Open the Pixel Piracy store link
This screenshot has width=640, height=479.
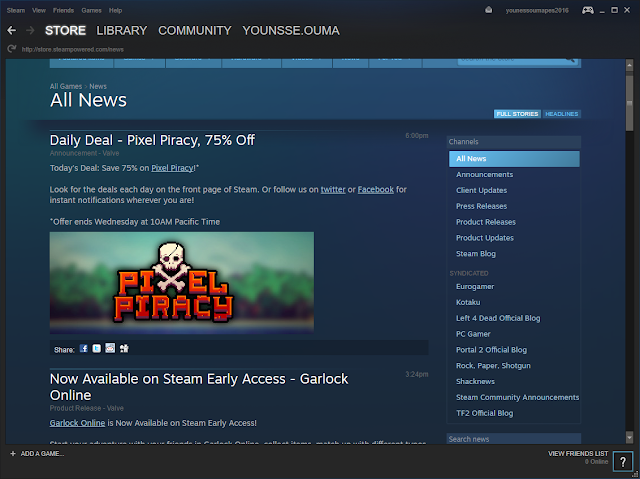coord(173,168)
